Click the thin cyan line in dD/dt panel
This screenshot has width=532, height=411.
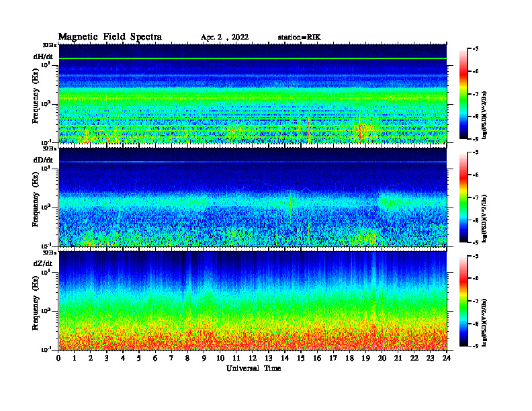tap(253, 162)
